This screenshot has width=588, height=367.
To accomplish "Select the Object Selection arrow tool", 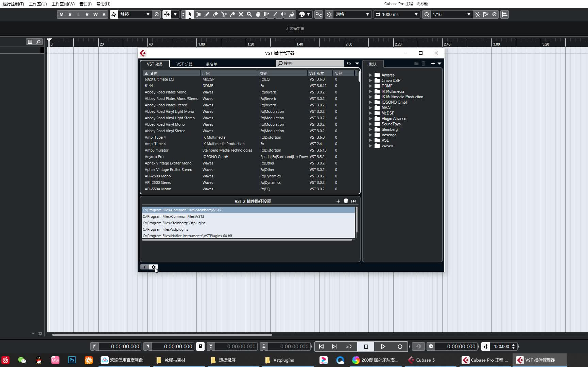I will (x=190, y=14).
